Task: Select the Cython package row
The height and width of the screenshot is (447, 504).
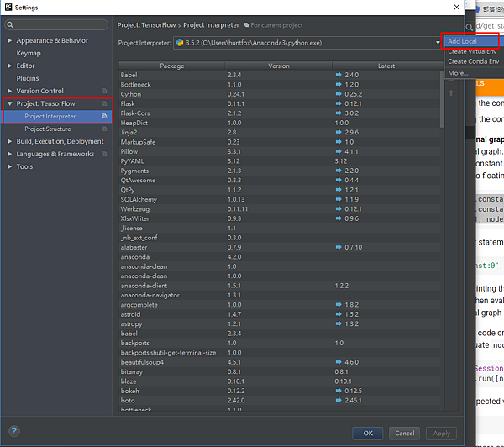Action: point(279,94)
